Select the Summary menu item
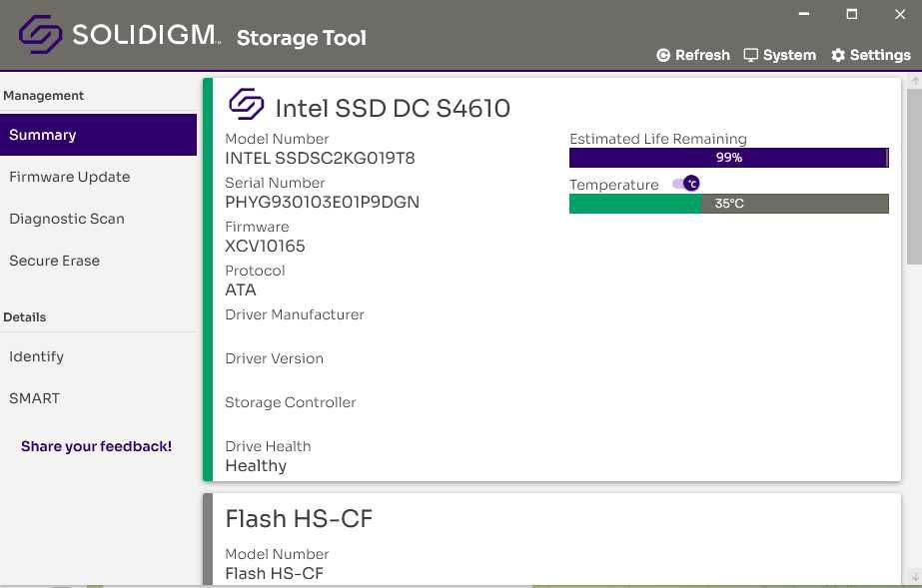The width and height of the screenshot is (922, 588). [x=98, y=135]
